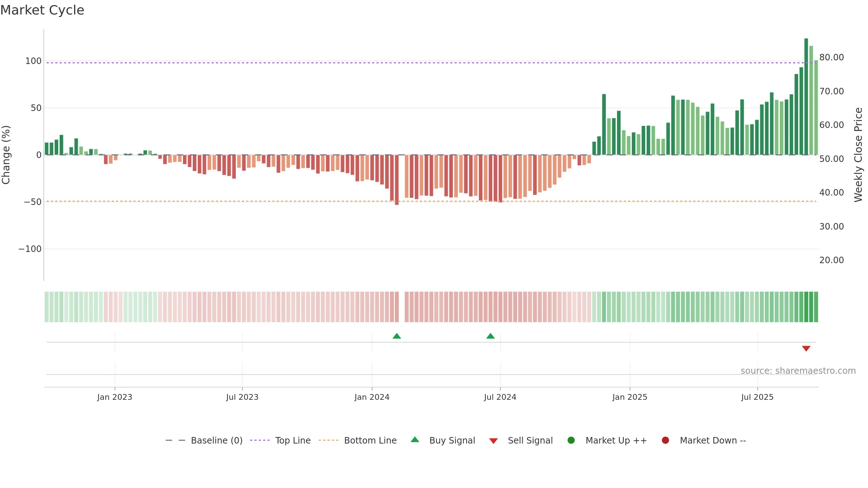Click the 70.00 price axis tick
This screenshot has height=488, width=868.
point(831,91)
